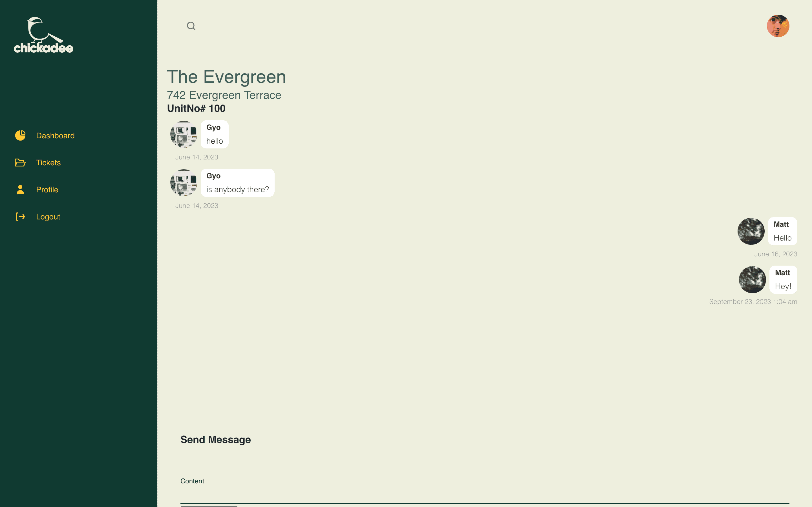Expand Unit No 100 conversation thread
The width and height of the screenshot is (812, 507).
(196, 108)
